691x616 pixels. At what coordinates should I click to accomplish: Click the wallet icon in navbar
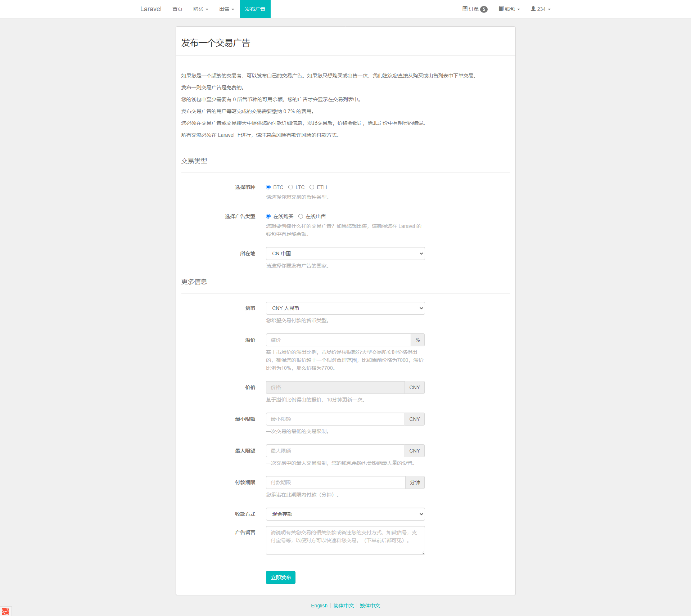pos(501,9)
